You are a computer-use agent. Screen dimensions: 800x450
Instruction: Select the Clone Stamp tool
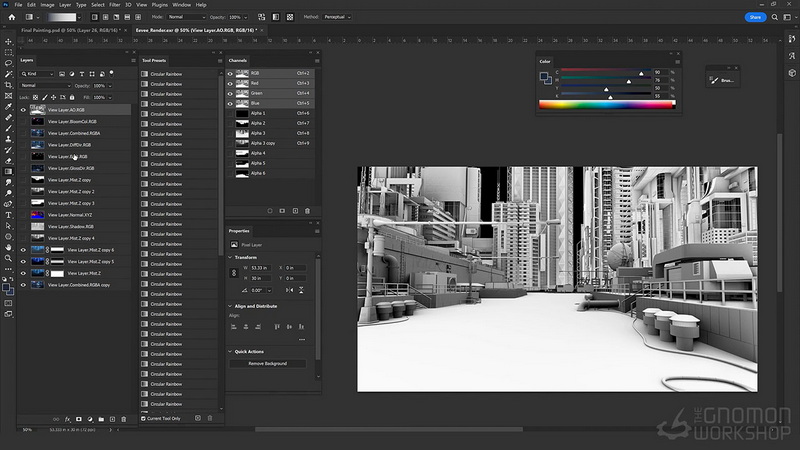tap(8, 139)
